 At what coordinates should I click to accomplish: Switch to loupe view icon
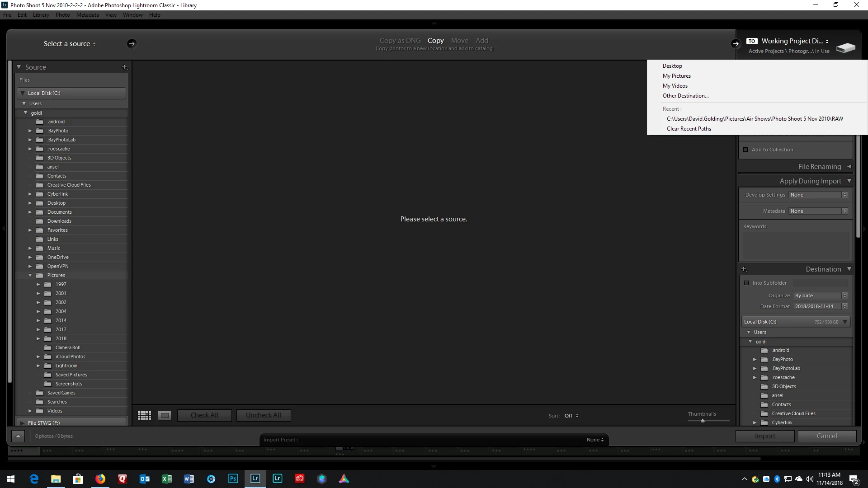[x=165, y=416]
